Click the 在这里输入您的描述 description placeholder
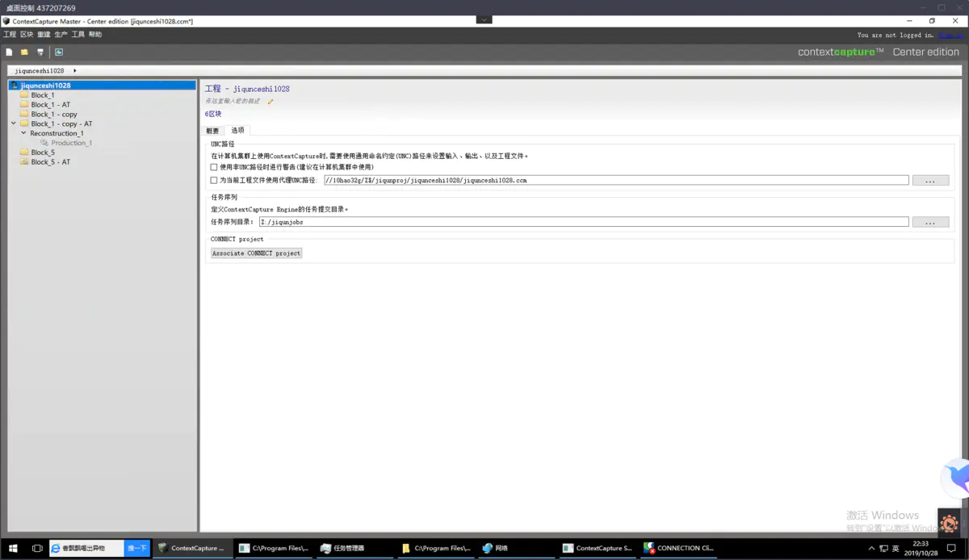This screenshot has width=969, height=560. [x=233, y=102]
